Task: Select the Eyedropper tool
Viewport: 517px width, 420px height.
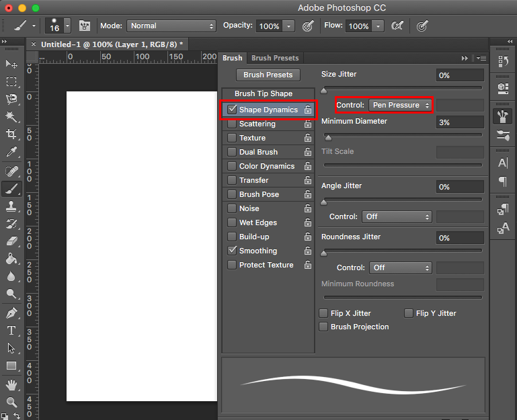Action: coord(11,153)
